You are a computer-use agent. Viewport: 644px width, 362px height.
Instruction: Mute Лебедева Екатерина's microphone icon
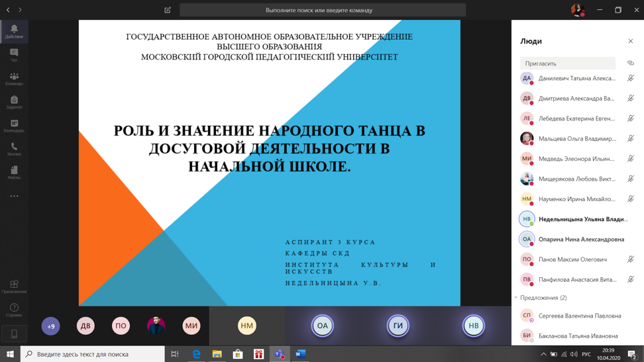(631, 118)
